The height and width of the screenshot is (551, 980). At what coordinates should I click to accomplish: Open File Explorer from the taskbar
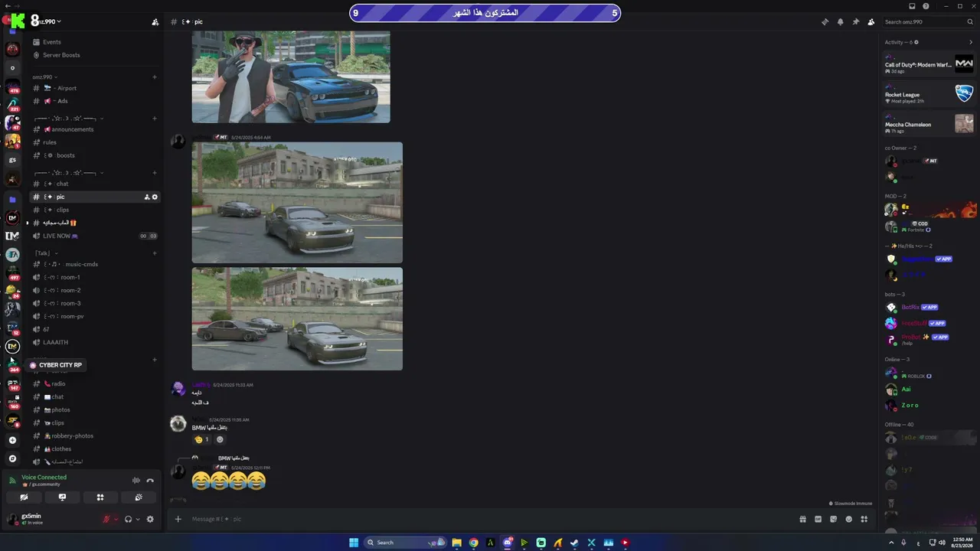(456, 543)
